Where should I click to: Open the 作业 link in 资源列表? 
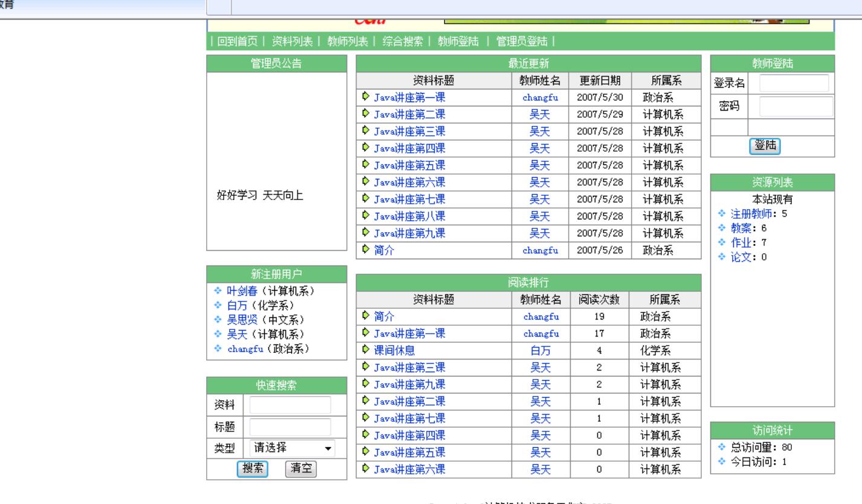[740, 242]
